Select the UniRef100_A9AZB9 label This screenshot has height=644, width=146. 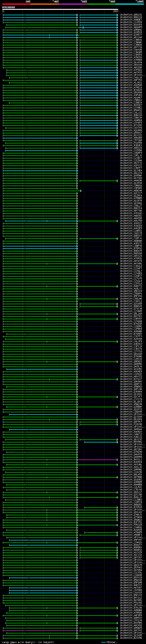(131, 138)
